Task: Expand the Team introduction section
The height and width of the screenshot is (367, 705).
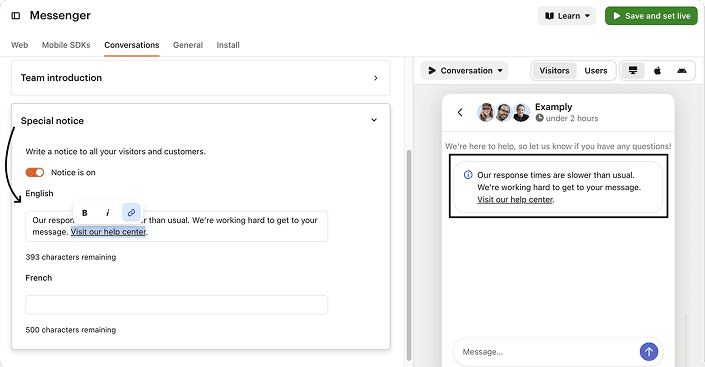Action: (x=201, y=78)
